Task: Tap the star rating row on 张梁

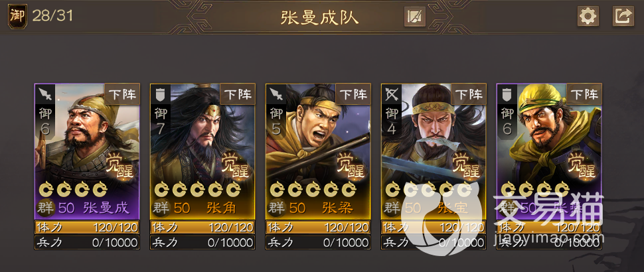Action: tap(313, 190)
